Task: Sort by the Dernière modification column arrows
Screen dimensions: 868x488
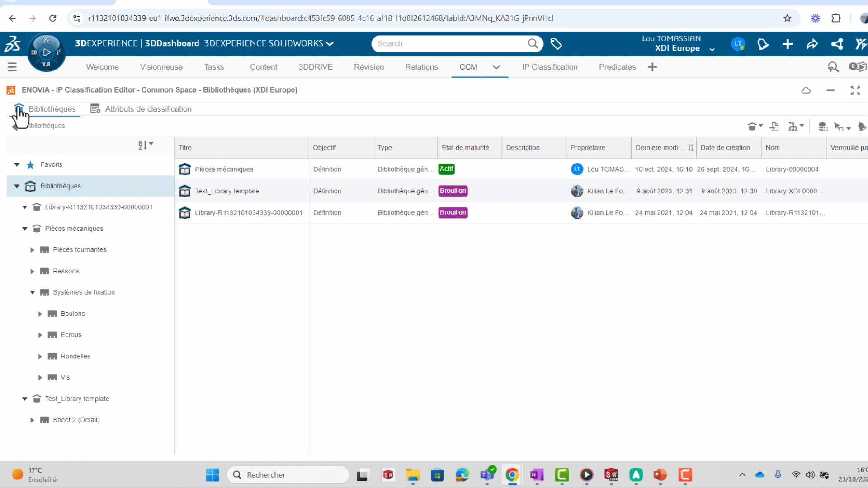Action: click(689, 147)
